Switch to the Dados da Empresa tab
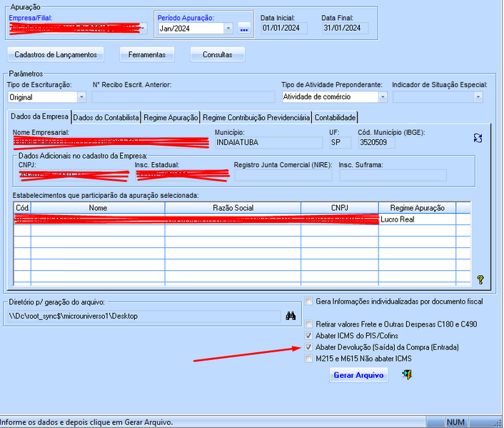 point(39,116)
